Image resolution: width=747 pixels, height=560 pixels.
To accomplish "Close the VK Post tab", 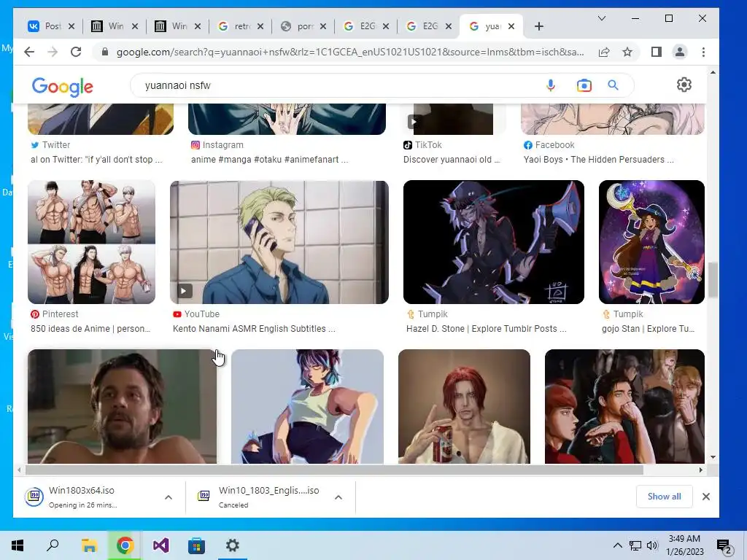I will pos(71,27).
